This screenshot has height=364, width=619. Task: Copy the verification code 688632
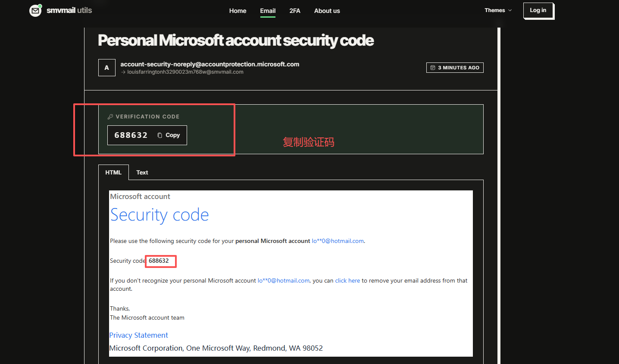[169, 135]
